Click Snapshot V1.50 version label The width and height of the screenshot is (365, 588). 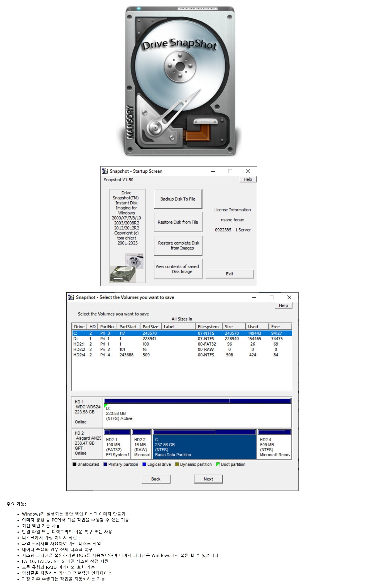(x=119, y=180)
